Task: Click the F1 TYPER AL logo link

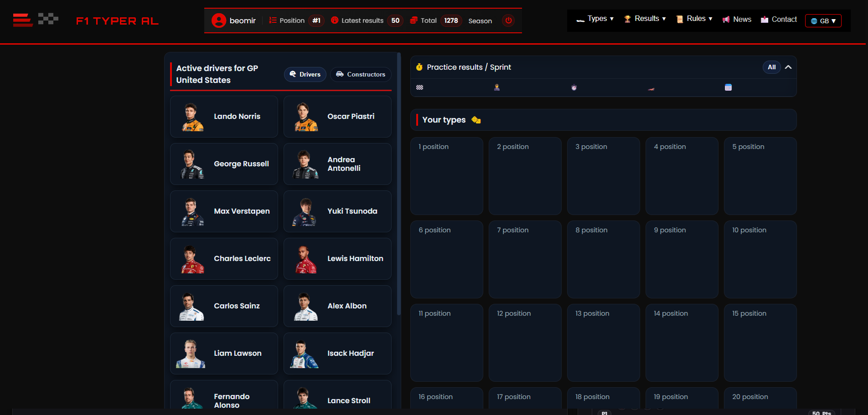Action: click(x=117, y=21)
